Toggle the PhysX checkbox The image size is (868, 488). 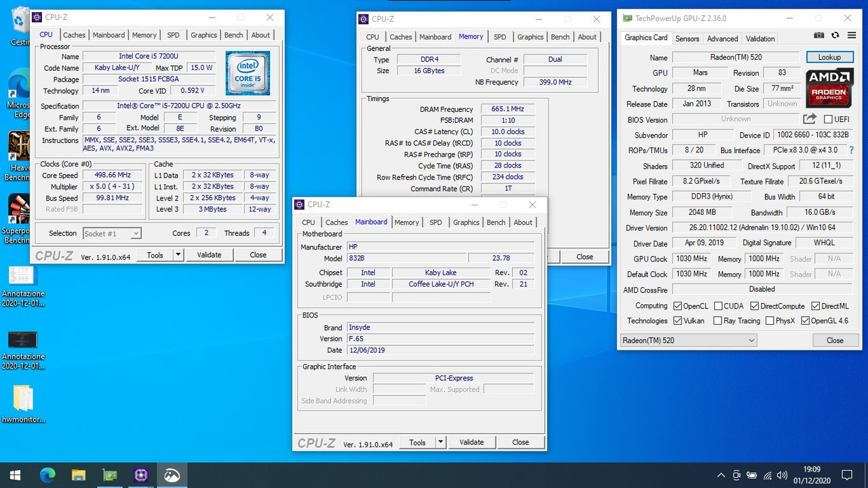tap(769, 321)
